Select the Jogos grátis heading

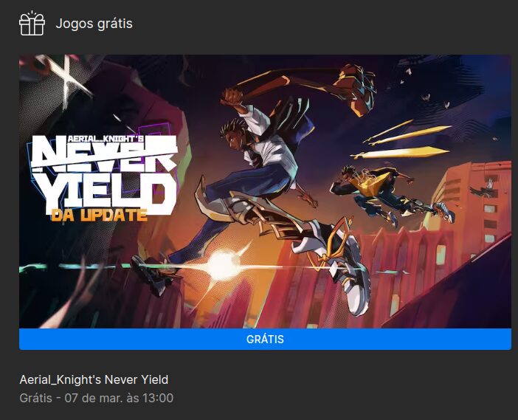pos(94,24)
